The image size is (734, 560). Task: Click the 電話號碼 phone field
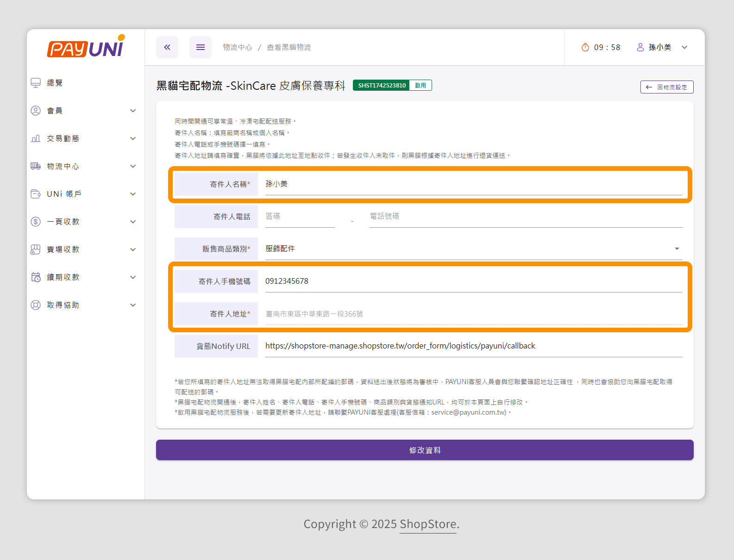(x=526, y=217)
